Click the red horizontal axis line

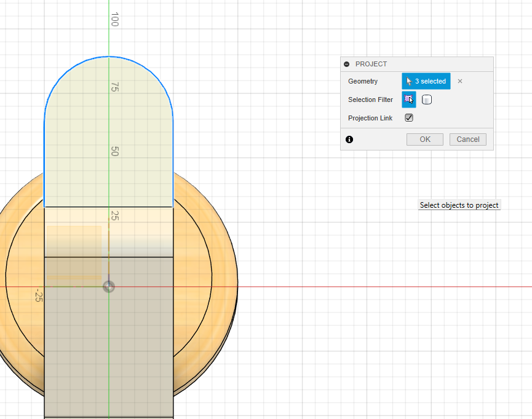[369, 287]
